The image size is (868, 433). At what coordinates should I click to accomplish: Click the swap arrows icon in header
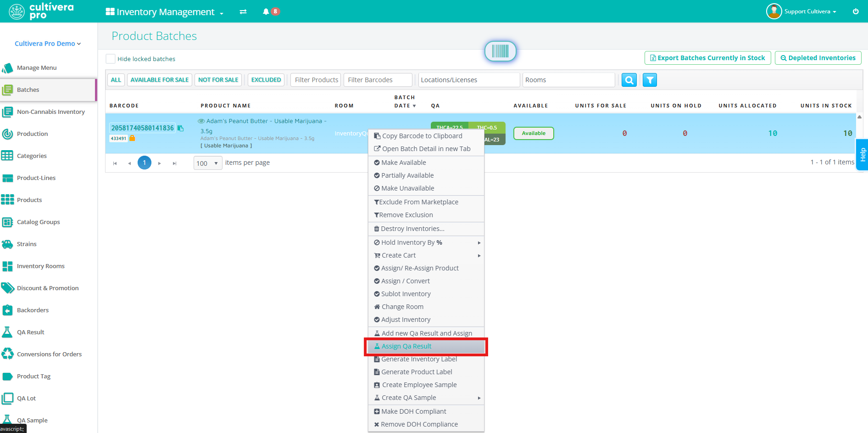coord(243,11)
